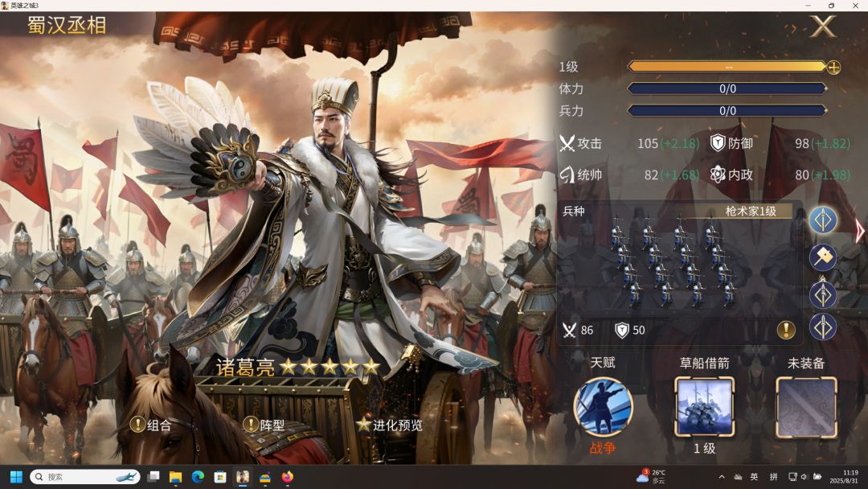Viewport: 868px width, 489px height.
Task: Click the 内政 politics icon
Action: pos(718,175)
